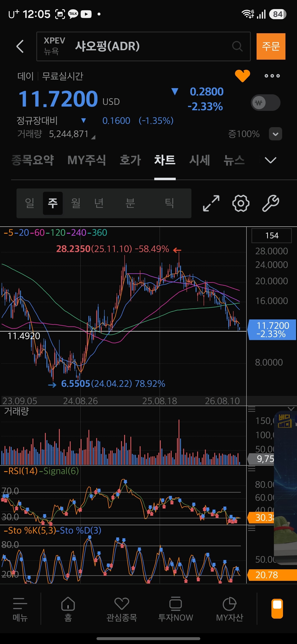This screenshot has height=644, width=297.
Task: Tap RSI value tag 30.3
Action: point(261,517)
